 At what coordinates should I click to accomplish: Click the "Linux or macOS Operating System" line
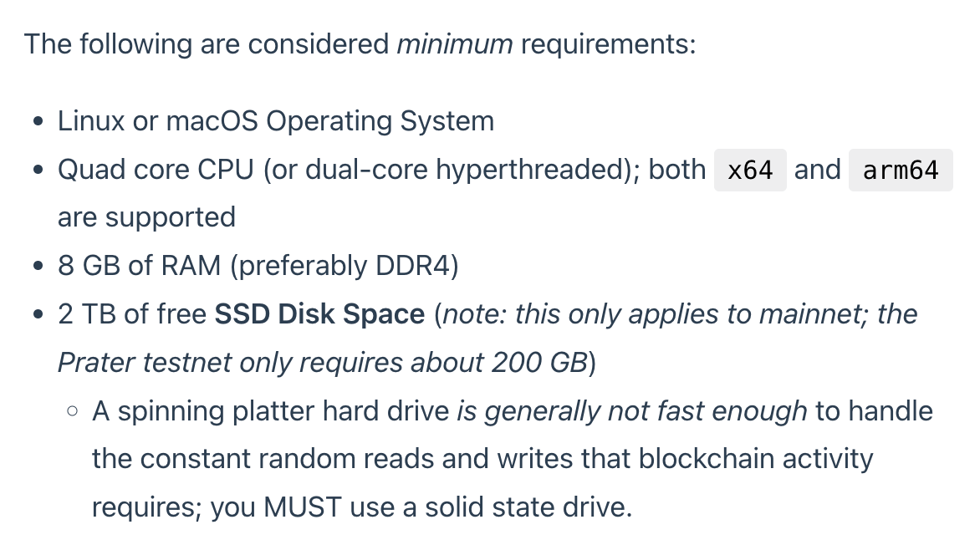tap(276, 121)
